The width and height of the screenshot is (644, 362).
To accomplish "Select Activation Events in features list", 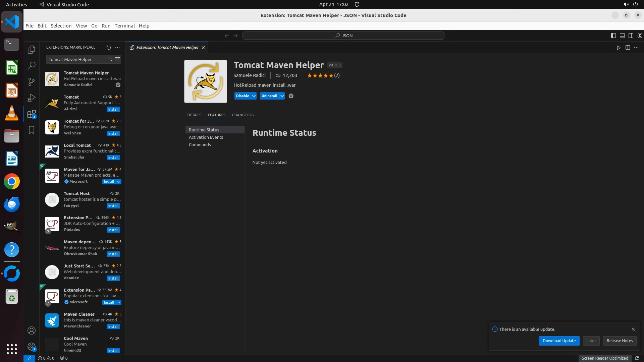I will 206,137.
